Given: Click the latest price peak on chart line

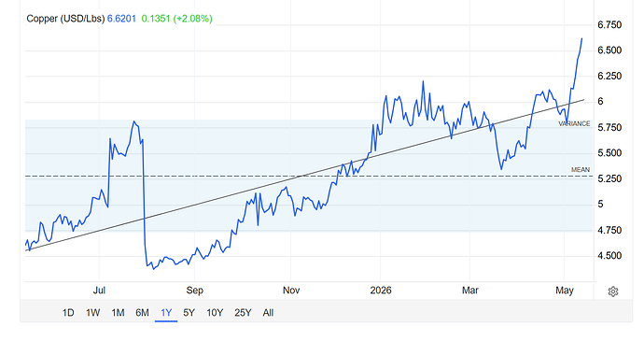Looking at the screenshot, I should click(581, 38).
